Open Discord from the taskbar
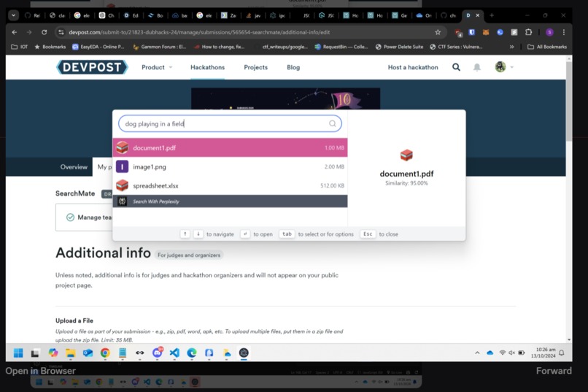Image resolution: width=588 pixels, height=392 pixels. (x=158, y=353)
